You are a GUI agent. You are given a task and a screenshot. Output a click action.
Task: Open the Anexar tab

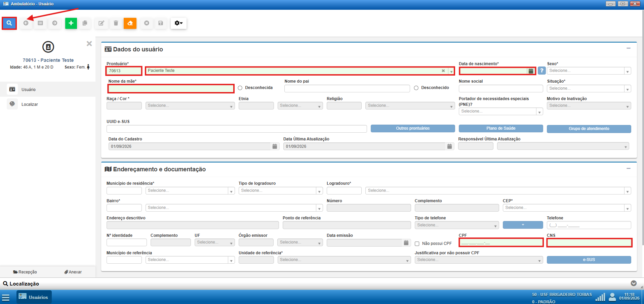[73, 272]
